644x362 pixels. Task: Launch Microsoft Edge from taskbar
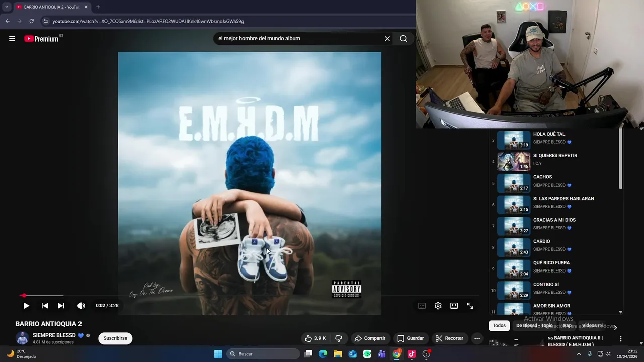tap(323, 354)
